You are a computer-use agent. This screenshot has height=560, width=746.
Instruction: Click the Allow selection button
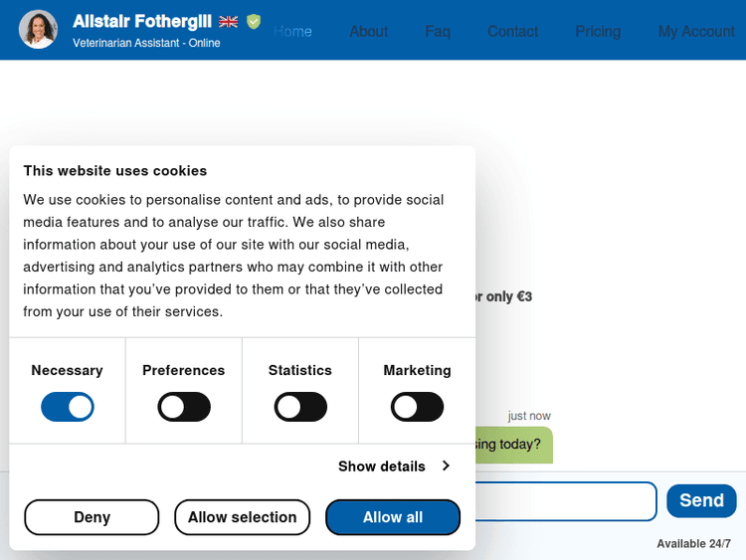243,517
